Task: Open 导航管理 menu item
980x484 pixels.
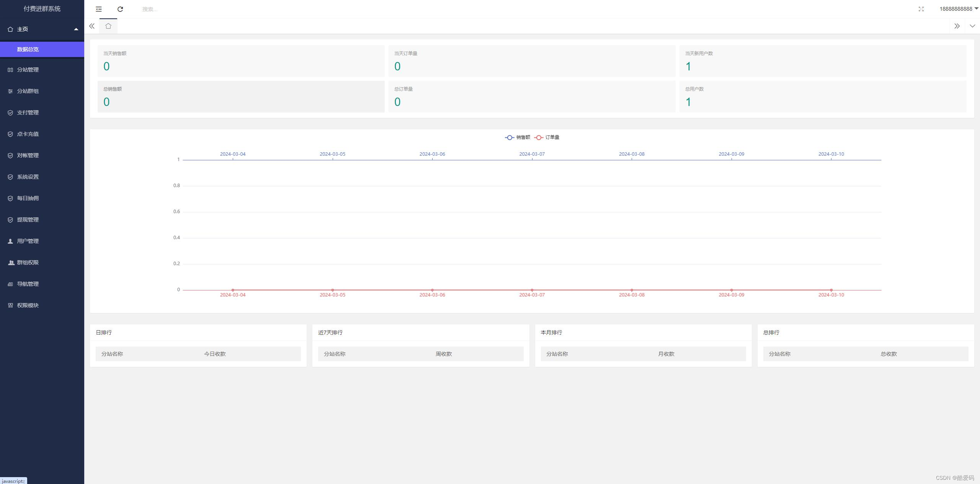Action: coord(42,284)
